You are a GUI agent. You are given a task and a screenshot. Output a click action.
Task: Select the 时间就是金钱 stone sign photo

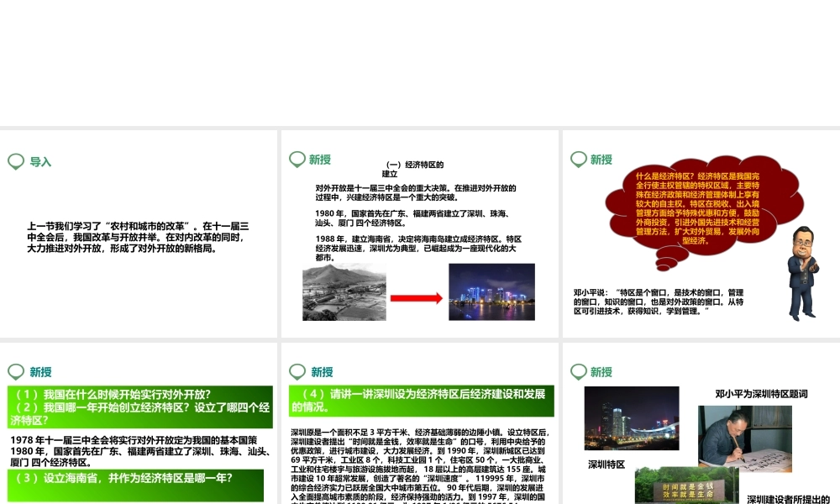coord(687,486)
